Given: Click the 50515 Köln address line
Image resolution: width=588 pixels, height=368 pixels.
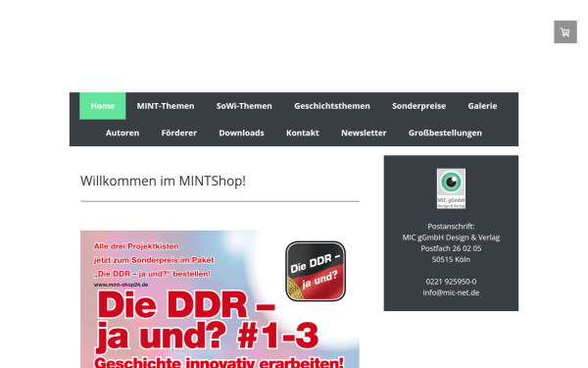Looking at the screenshot, I should tap(451, 259).
